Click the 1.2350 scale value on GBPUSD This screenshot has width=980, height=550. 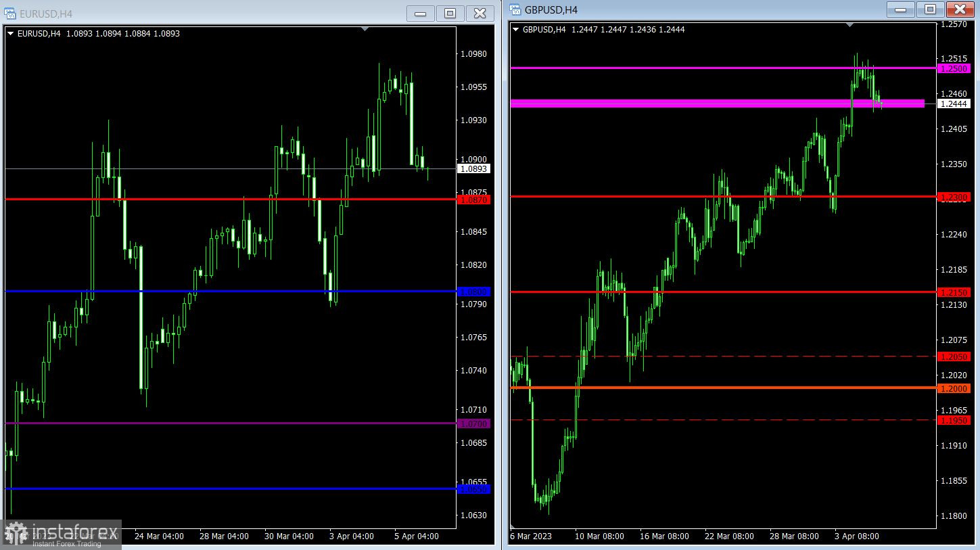(954, 164)
